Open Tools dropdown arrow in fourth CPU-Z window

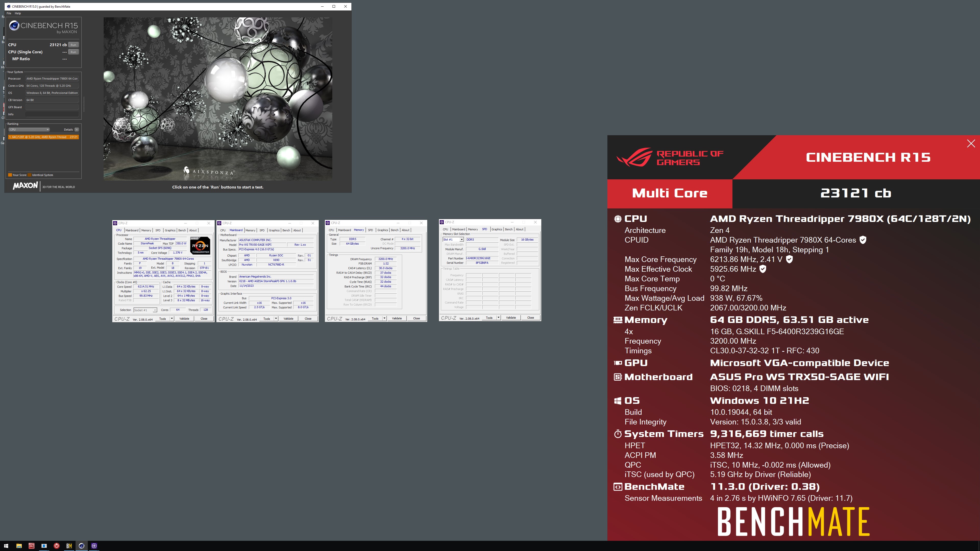499,318
